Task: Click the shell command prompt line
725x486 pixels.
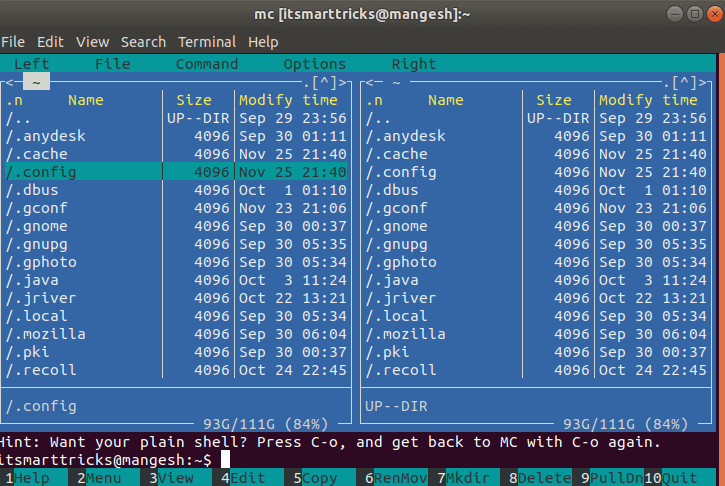Action: point(358,460)
